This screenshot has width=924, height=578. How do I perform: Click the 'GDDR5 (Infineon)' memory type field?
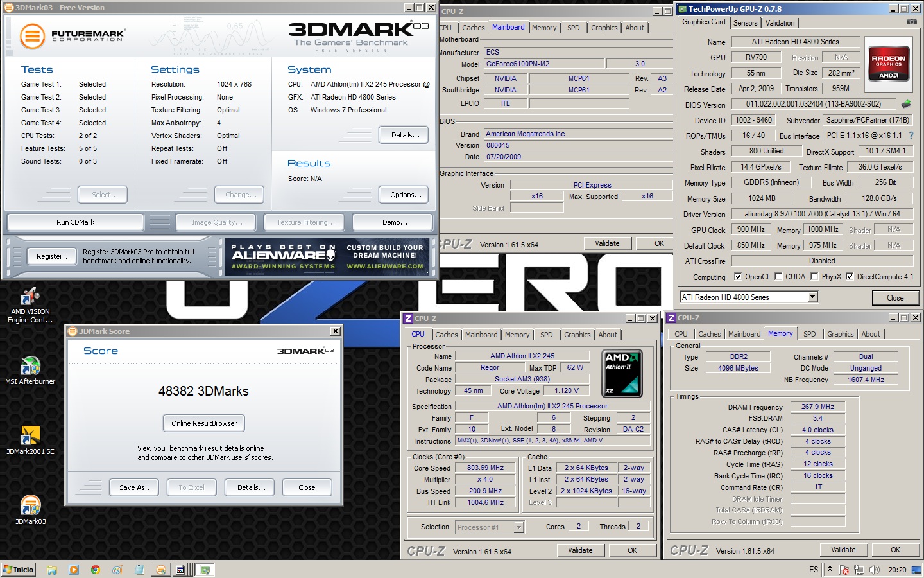click(x=771, y=182)
